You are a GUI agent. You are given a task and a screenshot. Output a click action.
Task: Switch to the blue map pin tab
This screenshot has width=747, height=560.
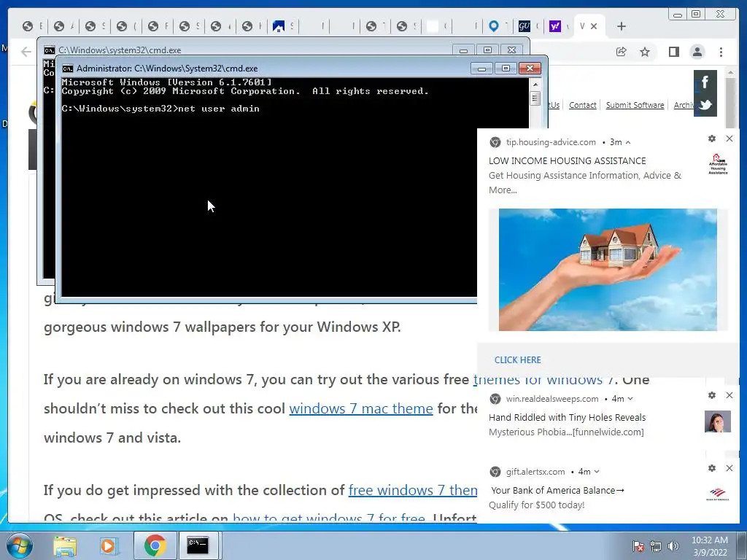pyautogui.click(x=494, y=26)
